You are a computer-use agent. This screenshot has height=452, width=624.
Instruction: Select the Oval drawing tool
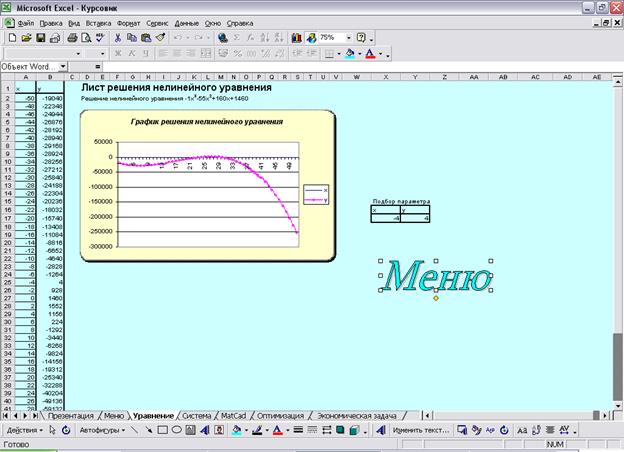(x=177, y=430)
